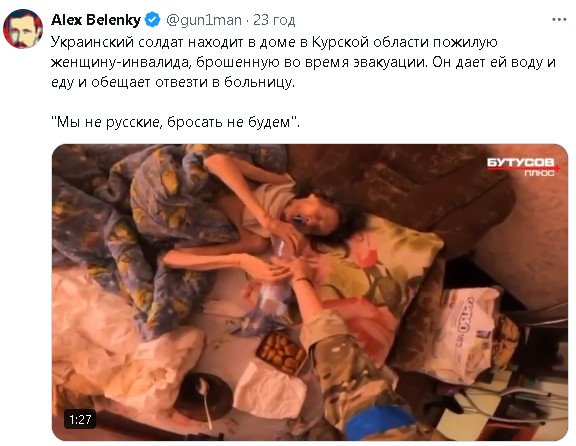Open Alex Belenky's profile avatar
Screen dimensions: 576x446
pyautogui.click(x=23, y=29)
